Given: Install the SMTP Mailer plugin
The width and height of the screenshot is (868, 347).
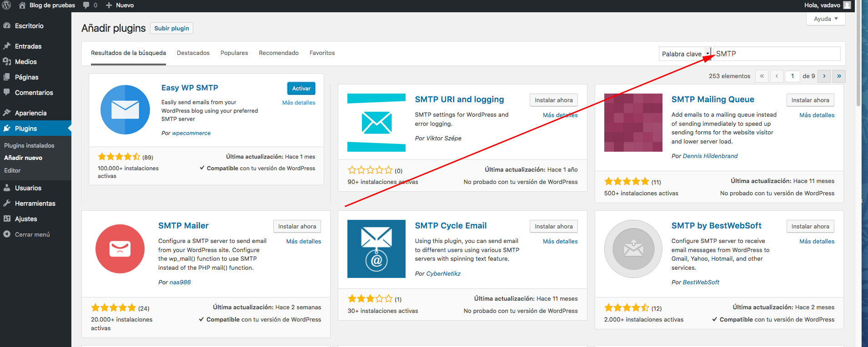Looking at the screenshot, I should pyautogui.click(x=297, y=227).
